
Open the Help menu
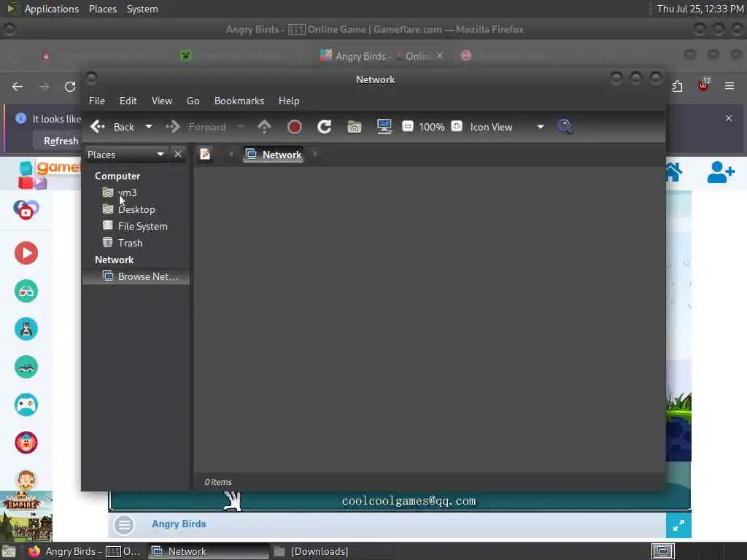pos(289,101)
